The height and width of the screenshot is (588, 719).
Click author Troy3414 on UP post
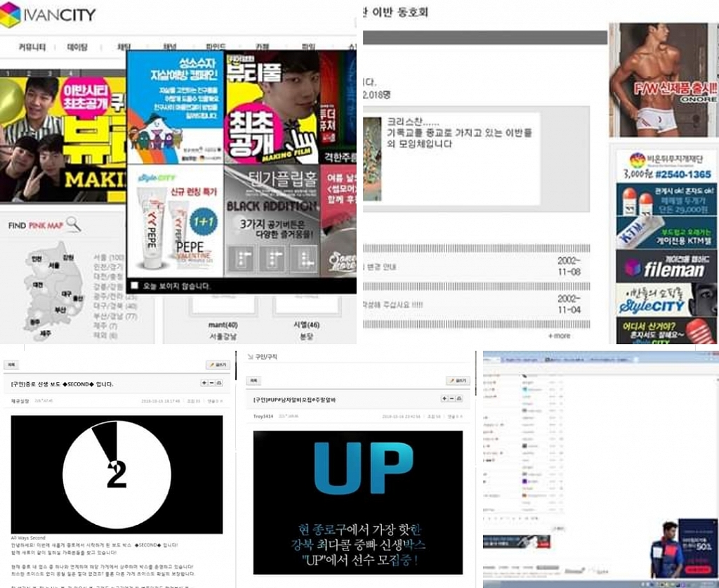click(x=263, y=417)
